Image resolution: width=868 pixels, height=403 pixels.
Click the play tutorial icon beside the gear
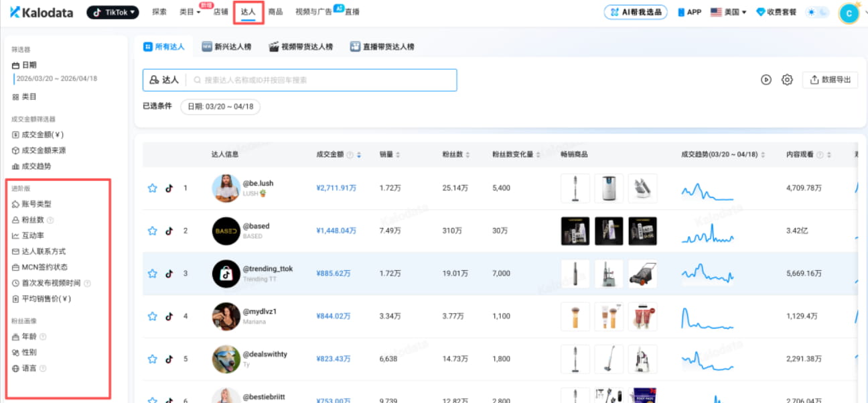tap(766, 79)
